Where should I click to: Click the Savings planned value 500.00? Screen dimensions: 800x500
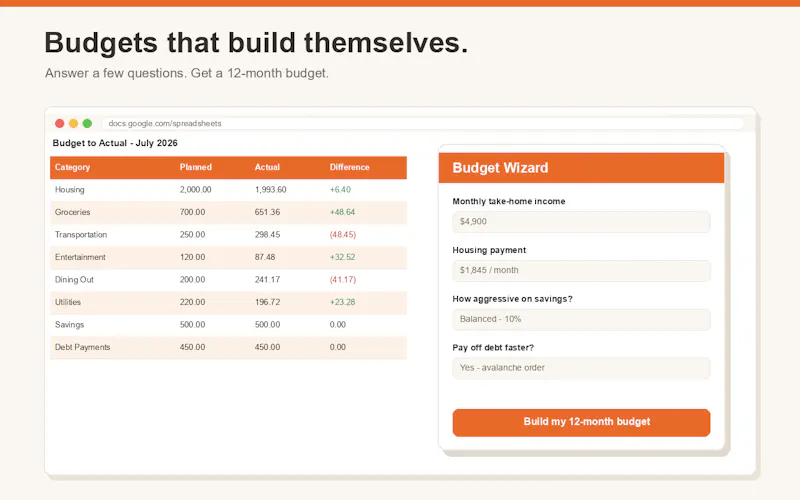tap(192, 324)
